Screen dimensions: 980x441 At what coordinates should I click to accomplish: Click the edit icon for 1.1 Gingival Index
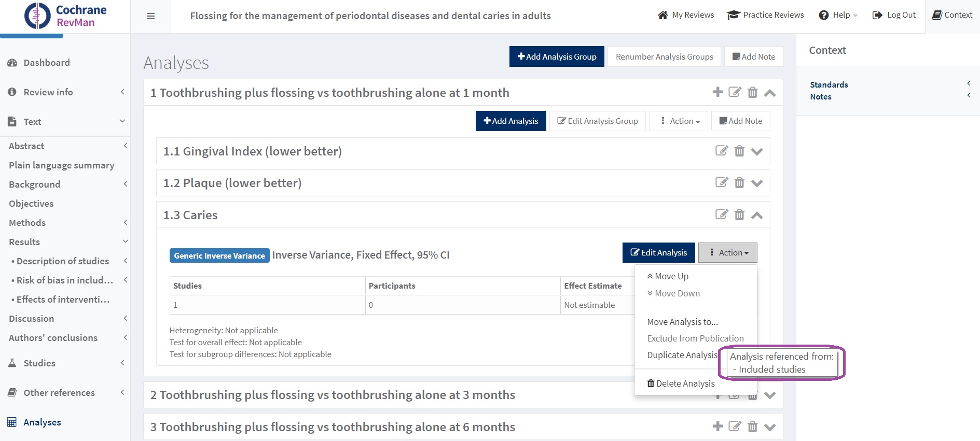(x=721, y=151)
